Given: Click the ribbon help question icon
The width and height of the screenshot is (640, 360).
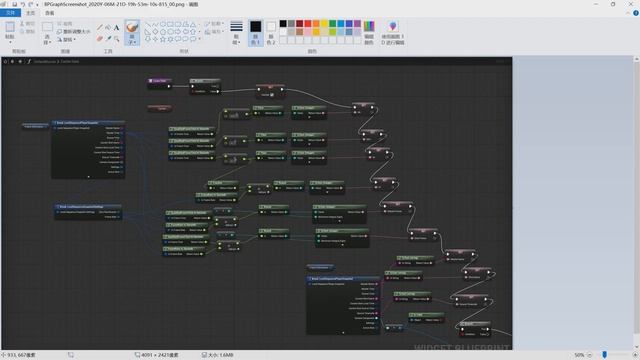Looking at the screenshot, I should tap(636, 13).
